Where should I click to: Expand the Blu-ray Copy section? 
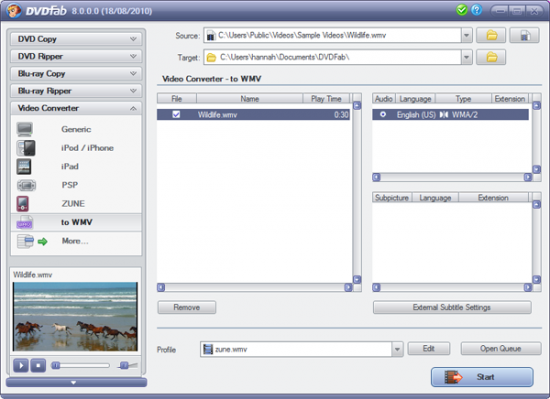[x=76, y=74]
